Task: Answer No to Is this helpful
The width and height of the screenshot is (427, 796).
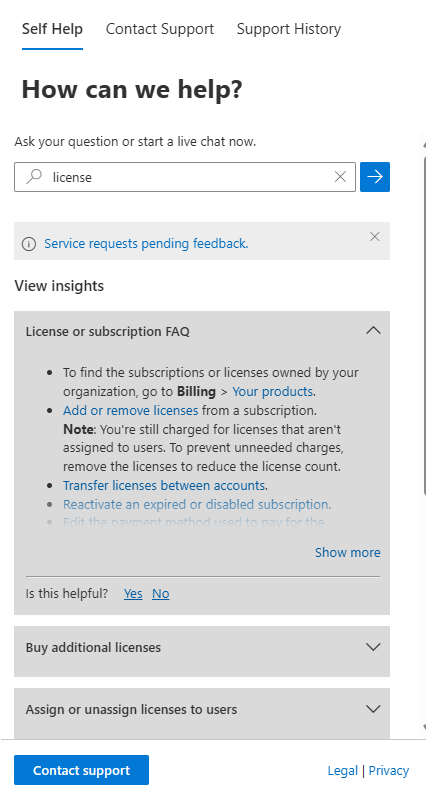Action: [160, 593]
